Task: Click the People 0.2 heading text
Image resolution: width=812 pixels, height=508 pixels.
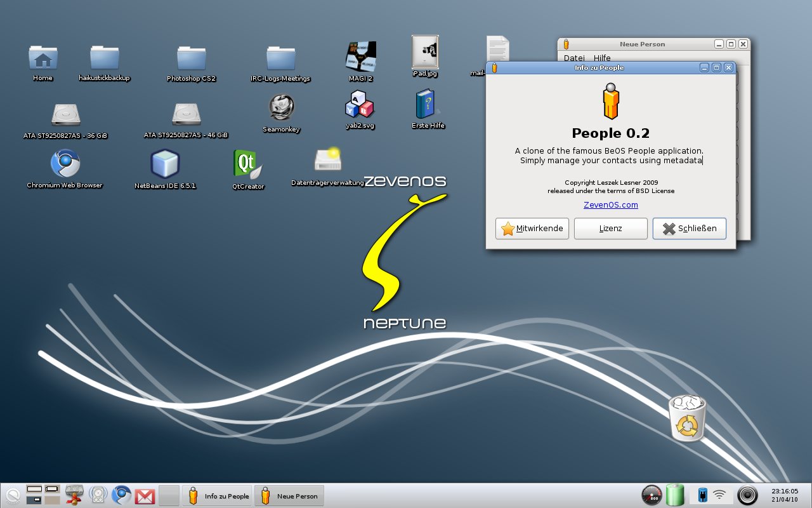Action: pos(610,133)
